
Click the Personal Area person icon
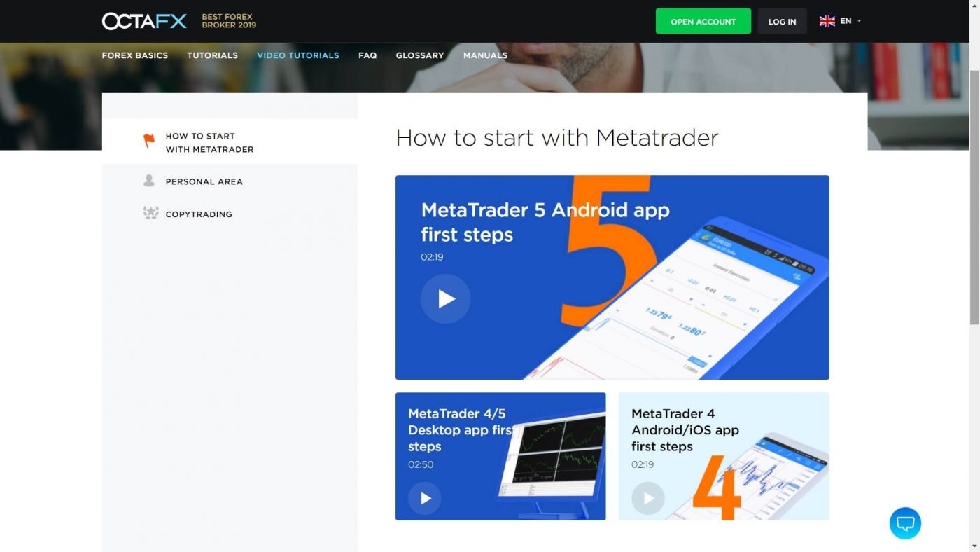click(x=148, y=181)
